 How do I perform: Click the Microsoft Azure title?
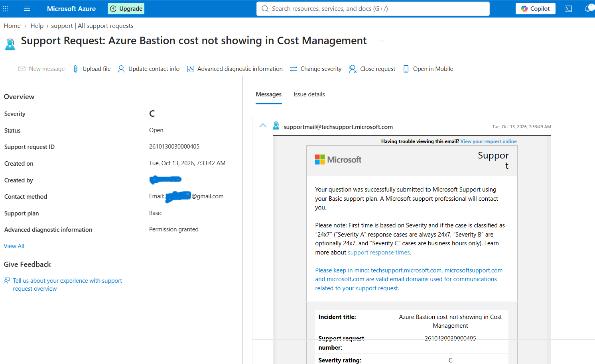pos(71,9)
